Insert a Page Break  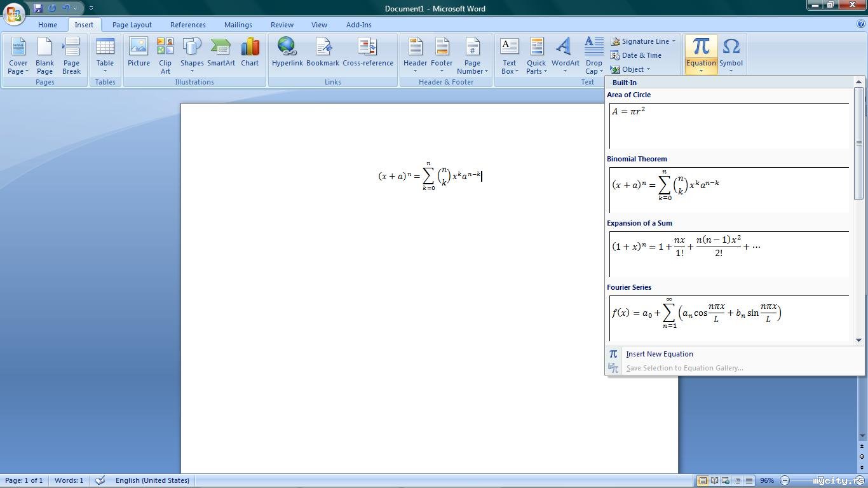click(x=71, y=55)
